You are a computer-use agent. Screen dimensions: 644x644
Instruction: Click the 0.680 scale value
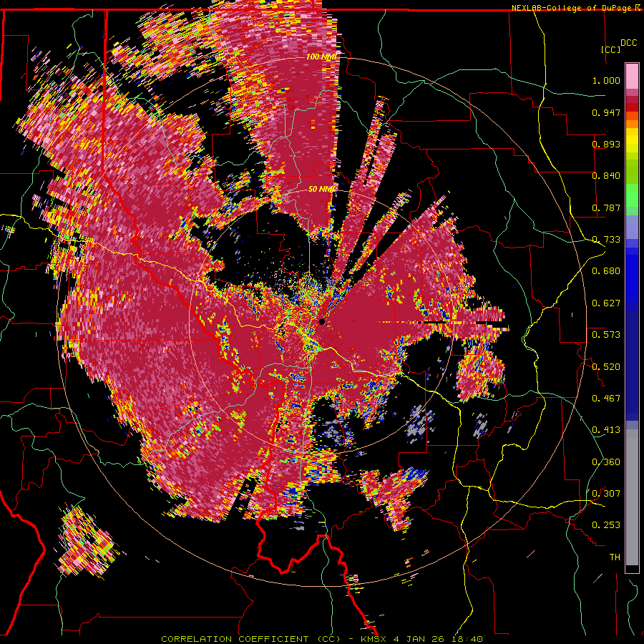click(606, 271)
